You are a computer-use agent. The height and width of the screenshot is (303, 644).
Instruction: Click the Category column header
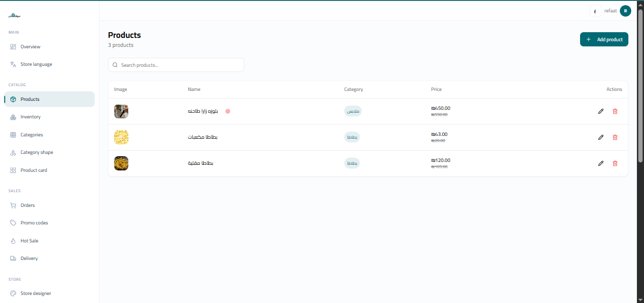(x=354, y=89)
